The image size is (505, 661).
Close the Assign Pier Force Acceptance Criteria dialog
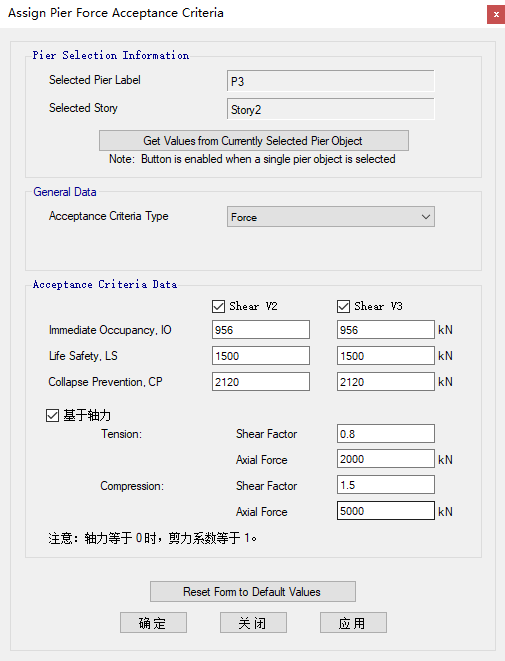click(x=496, y=15)
